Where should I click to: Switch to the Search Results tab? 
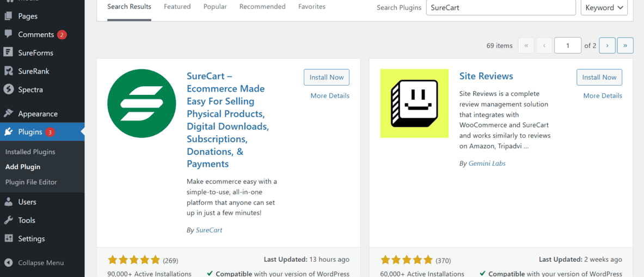(x=129, y=7)
